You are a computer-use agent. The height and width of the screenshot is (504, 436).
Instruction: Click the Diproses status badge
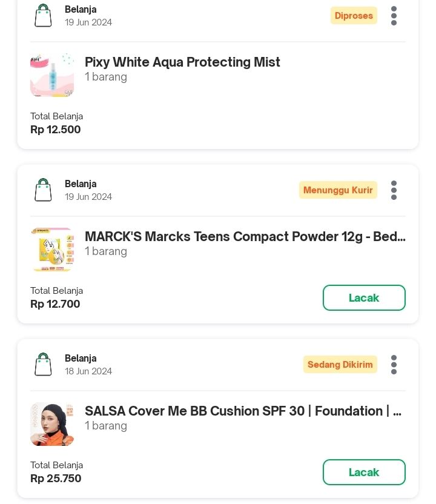pyautogui.click(x=354, y=16)
